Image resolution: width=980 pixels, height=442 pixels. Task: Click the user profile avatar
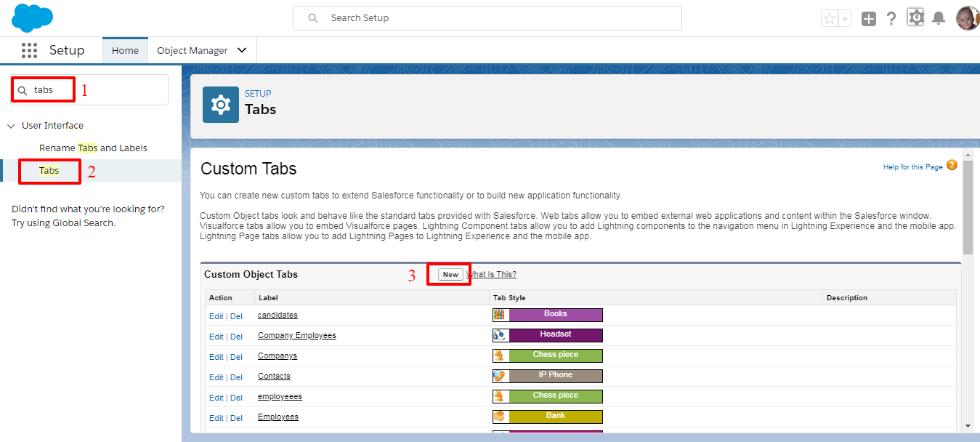(x=968, y=17)
